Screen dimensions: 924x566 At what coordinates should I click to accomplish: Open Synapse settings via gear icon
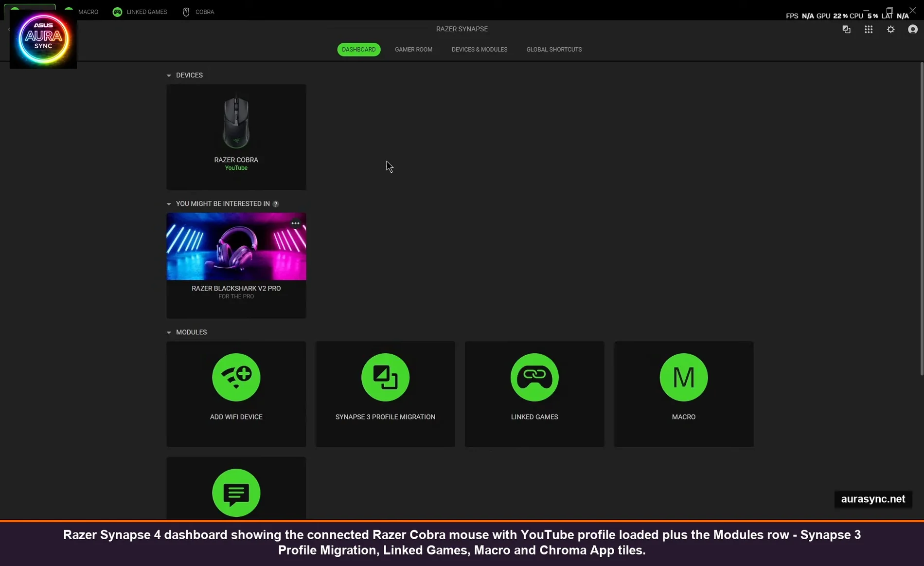[x=890, y=29]
